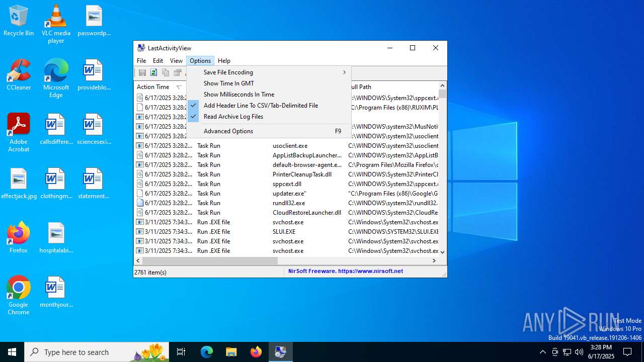Select the provideblo... Word document icon
Image resolution: width=644 pixels, height=362 pixels.
click(94, 75)
